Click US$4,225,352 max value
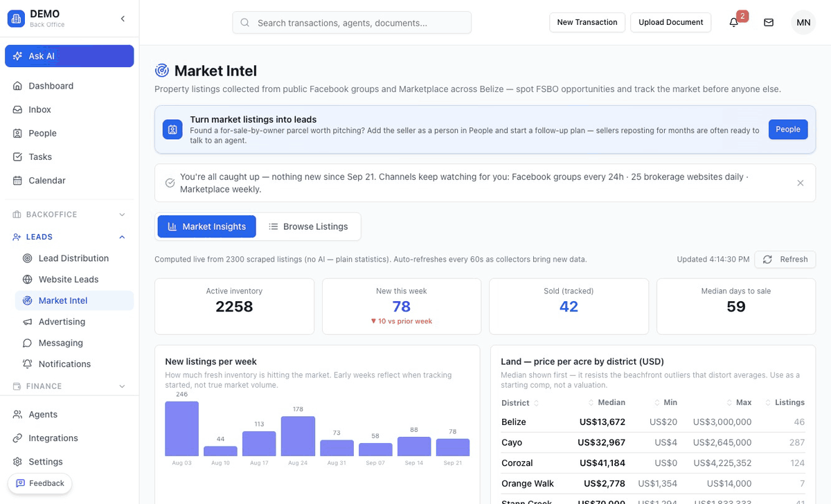This screenshot has width=831, height=504. pyautogui.click(x=722, y=463)
